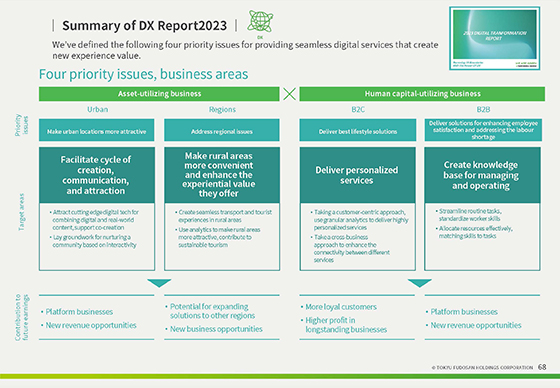Click the Regions column label
The image size is (560, 388).
(x=222, y=110)
